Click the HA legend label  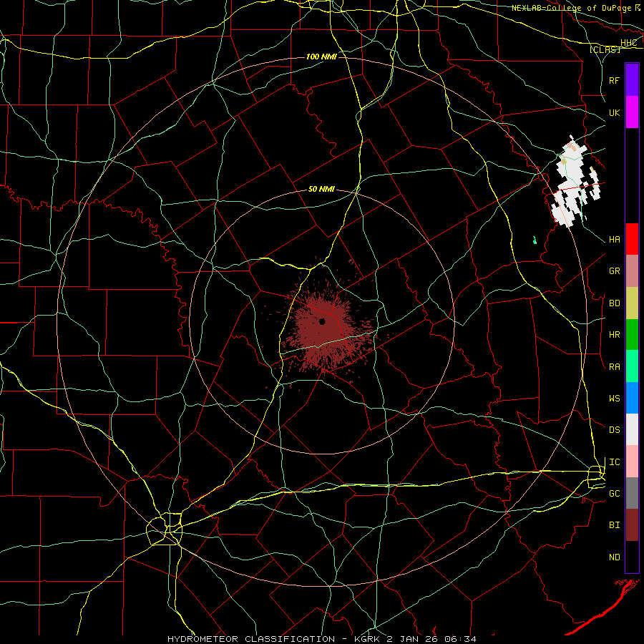click(615, 240)
